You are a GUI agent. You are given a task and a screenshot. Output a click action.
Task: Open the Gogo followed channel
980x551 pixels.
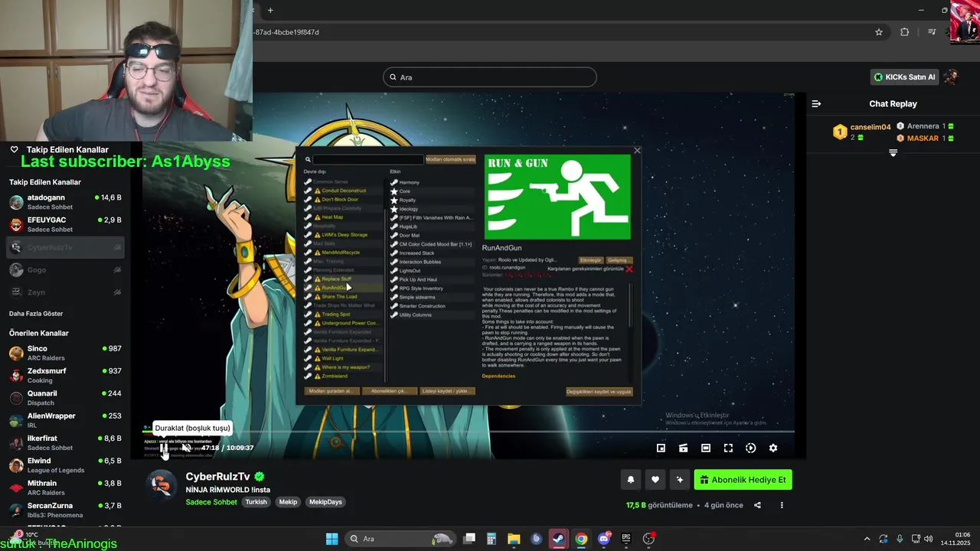click(65, 270)
